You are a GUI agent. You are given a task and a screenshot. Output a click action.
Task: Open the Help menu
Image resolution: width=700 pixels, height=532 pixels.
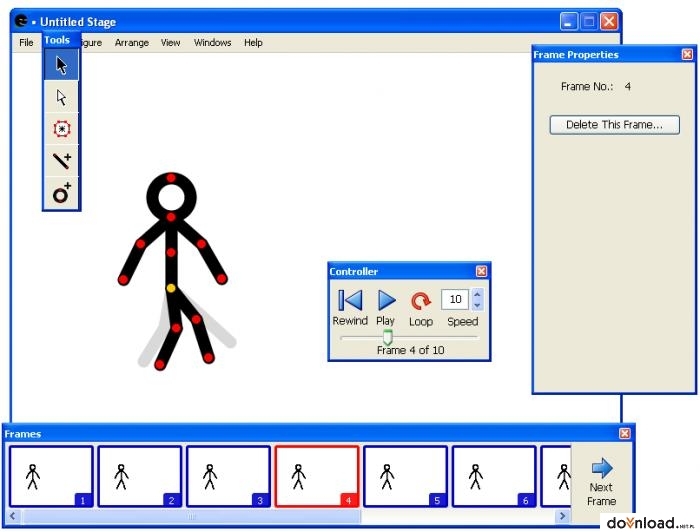[253, 42]
